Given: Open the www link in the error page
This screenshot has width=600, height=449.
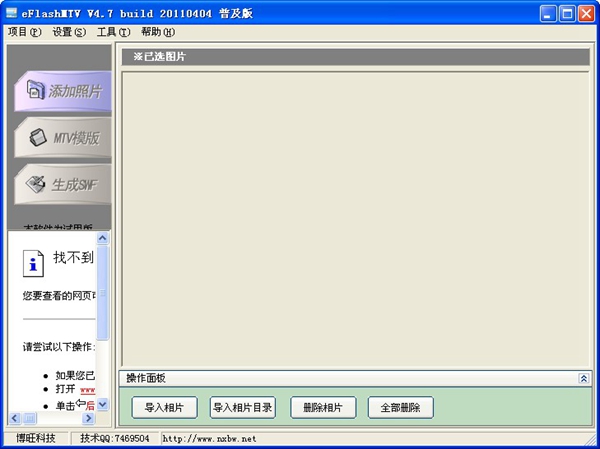Looking at the screenshot, I should coord(88,390).
